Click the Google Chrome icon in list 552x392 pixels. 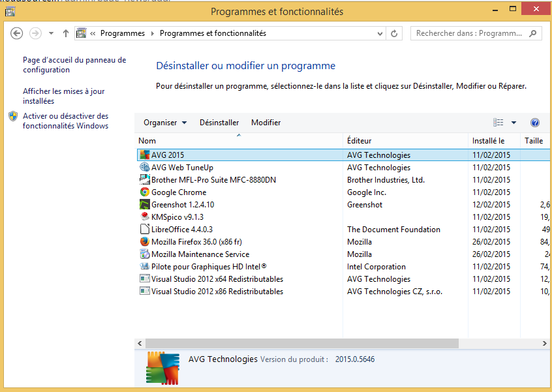(145, 192)
